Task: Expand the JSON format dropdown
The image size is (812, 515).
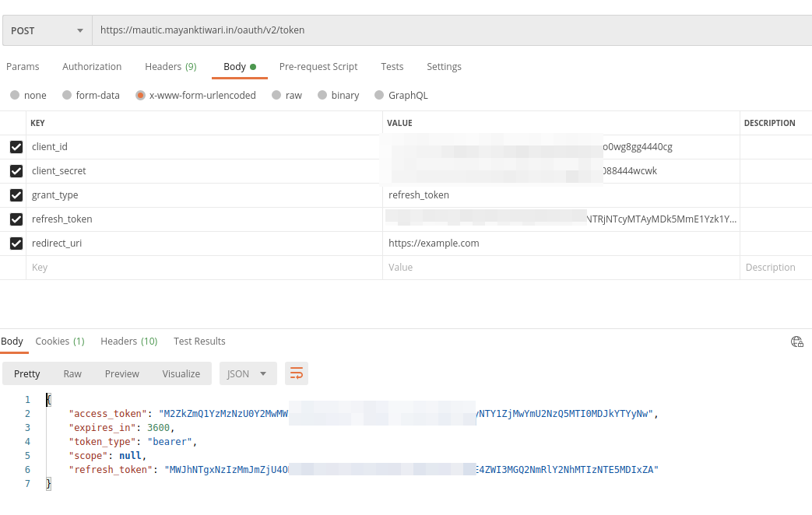Action: [248, 374]
